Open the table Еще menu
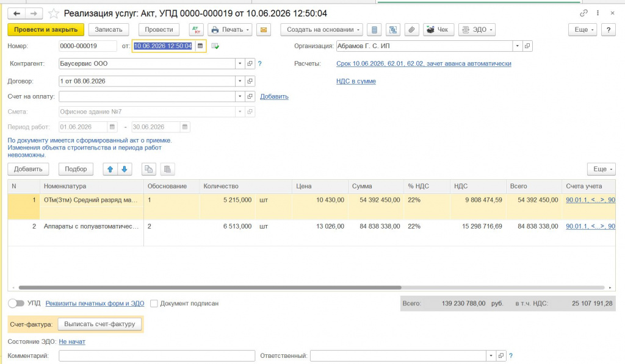The image size is (625, 364). point(601,170)
